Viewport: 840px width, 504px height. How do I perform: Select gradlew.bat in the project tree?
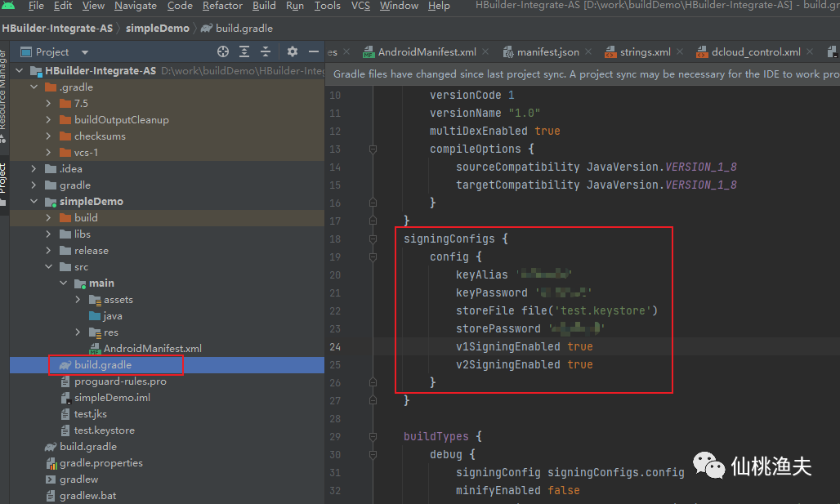coord(87,496)
